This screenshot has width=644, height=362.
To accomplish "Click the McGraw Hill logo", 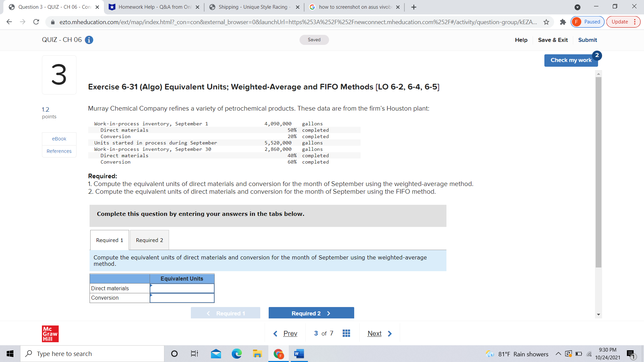I will tap(50, 334).
